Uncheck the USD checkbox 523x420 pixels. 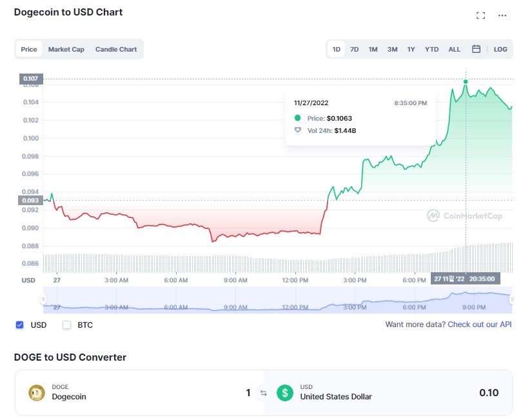20,325
